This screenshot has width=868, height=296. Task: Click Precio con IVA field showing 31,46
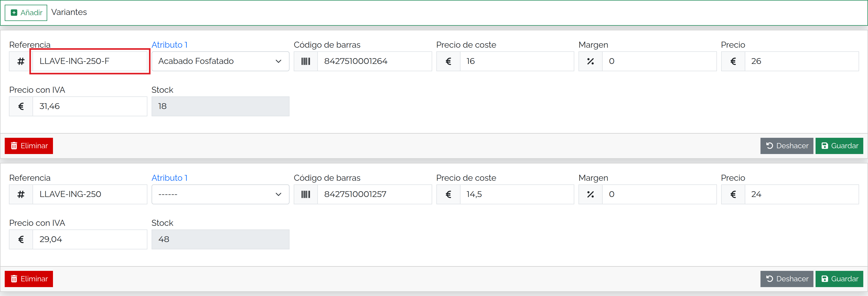tap(90, 106)
